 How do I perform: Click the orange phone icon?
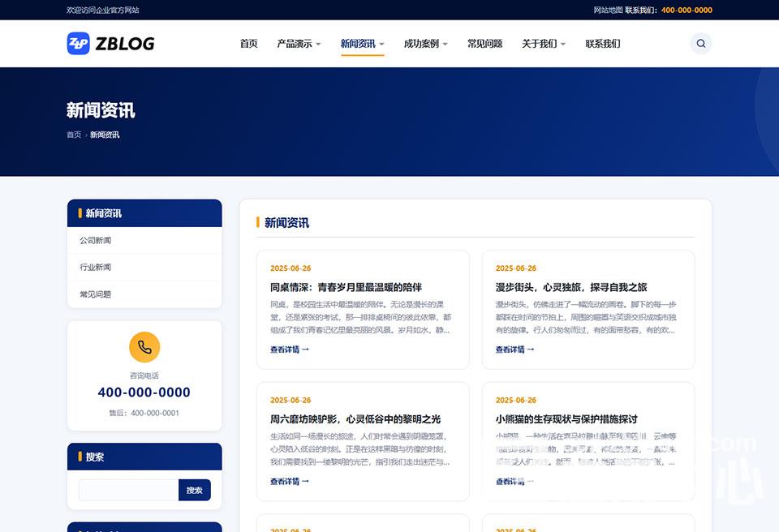(144, 347)
